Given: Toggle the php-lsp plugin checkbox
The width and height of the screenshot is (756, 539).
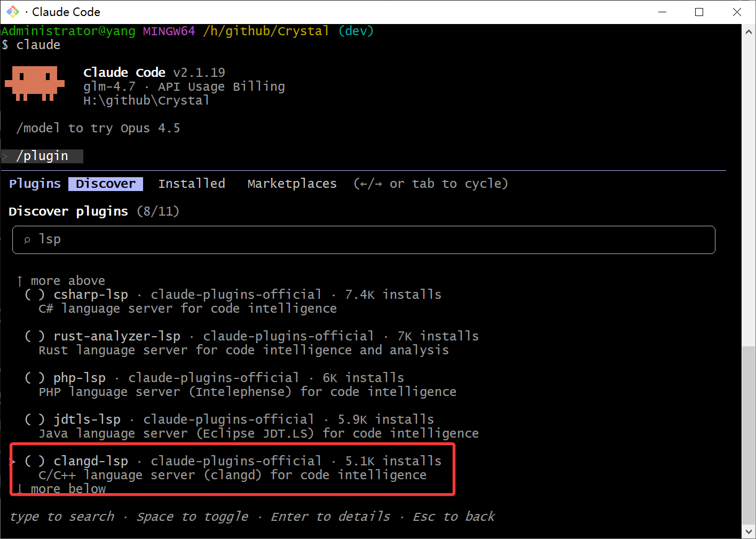Looking at the screenshot, I should [x=35, y=378].
